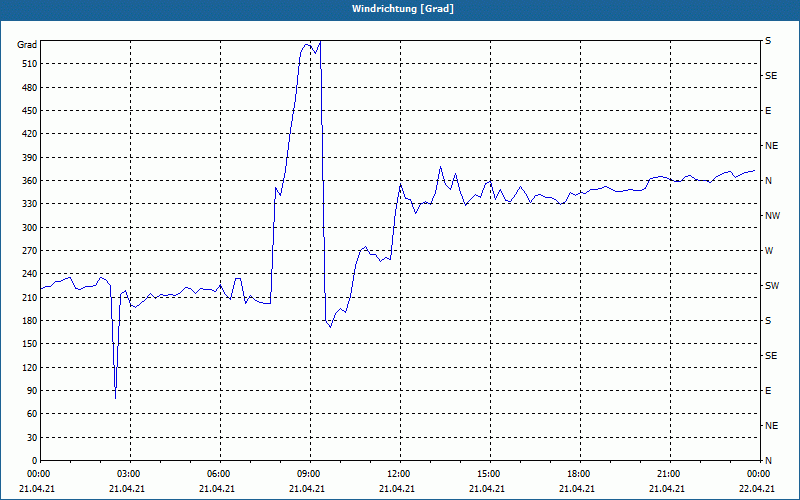Click the 270 y-axis value
Image resolution: width=800 pixels, height=500 pixels.
[29, 251]
